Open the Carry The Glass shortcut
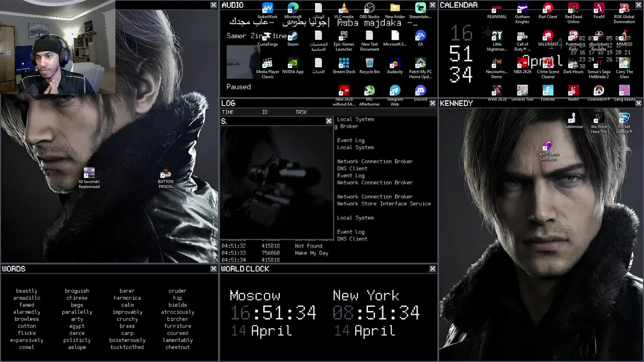The width and height of the screenshot is (644, 362). click(624, 68)
